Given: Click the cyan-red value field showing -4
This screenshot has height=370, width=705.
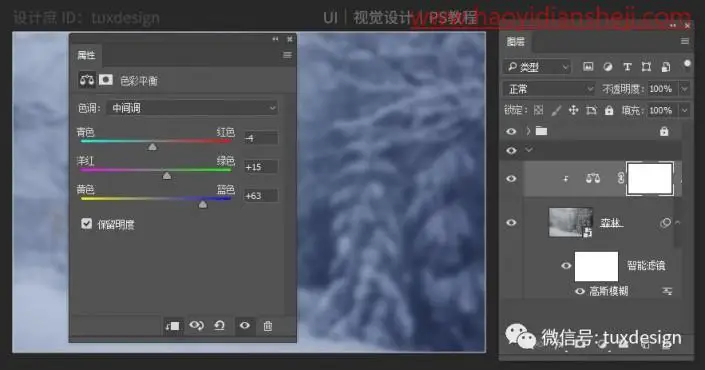Looking at the screenshot, I should pos(261,138).
